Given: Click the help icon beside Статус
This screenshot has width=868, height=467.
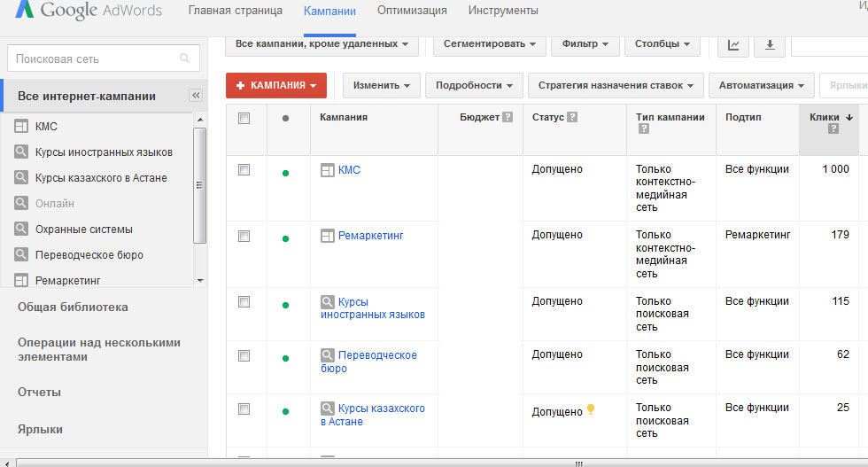Looking at the screenshot, I should click(572, 117).
